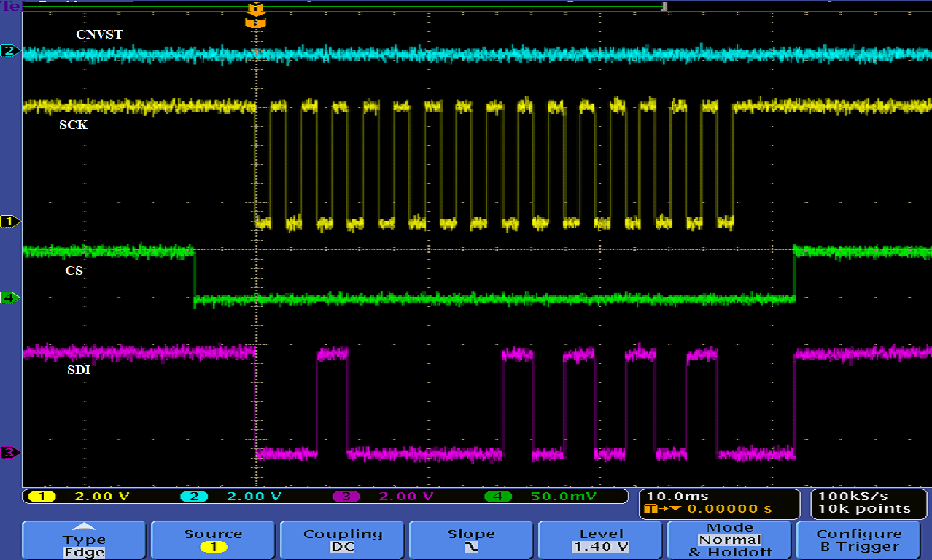The image size is (932, 560).
Task: Click the SCK waveform label
Action: pyautogui.click(x=73, y=125)
